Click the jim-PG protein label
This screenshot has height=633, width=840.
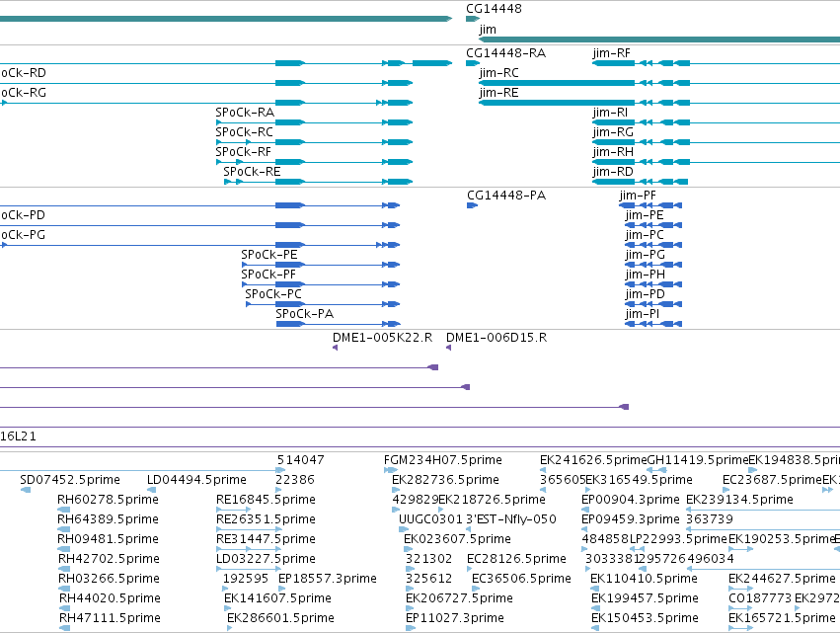(x=645, y=255)
